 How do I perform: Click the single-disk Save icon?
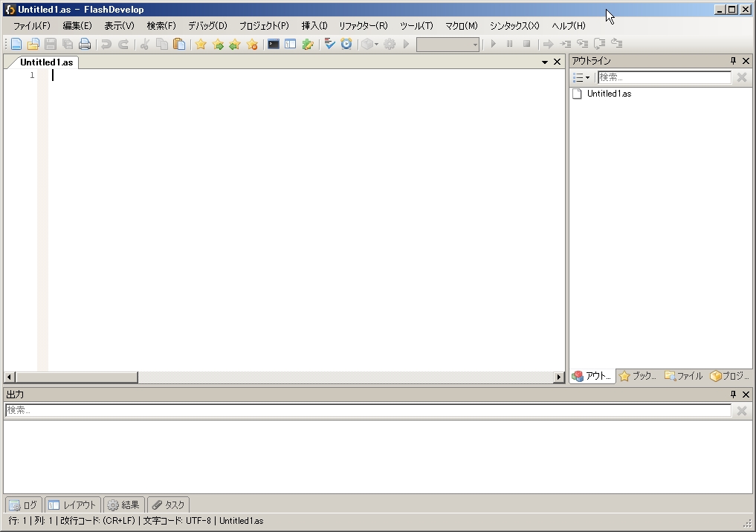pyautogui.click(x=50, y=45)
